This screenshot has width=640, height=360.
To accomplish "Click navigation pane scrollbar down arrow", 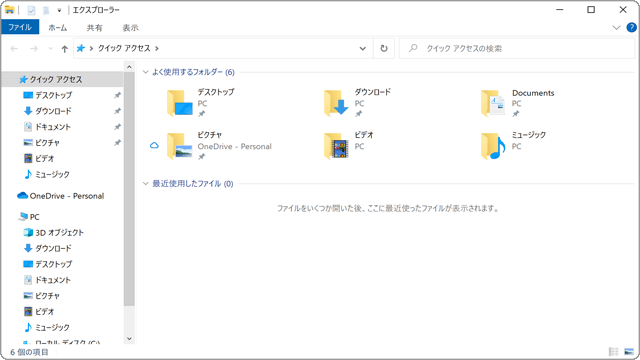I will tap(129, 338).
